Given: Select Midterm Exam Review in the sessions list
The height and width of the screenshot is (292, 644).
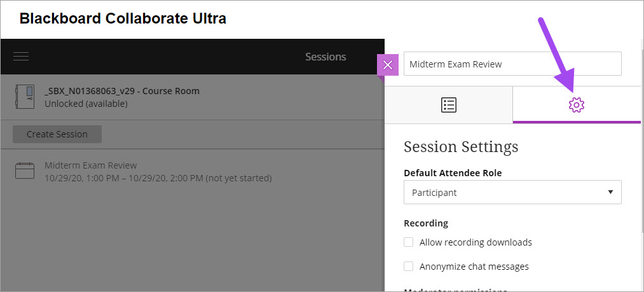Looking at the screenshot, I should [91, 165].
